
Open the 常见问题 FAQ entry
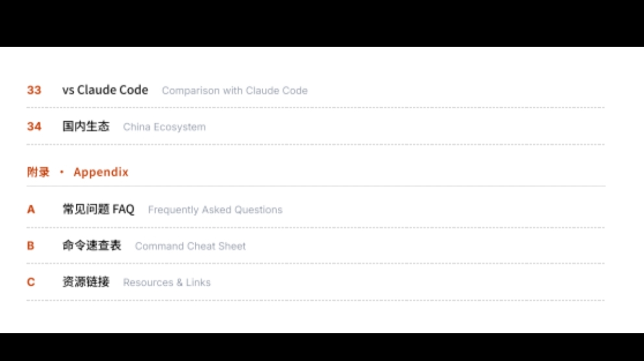98,209
